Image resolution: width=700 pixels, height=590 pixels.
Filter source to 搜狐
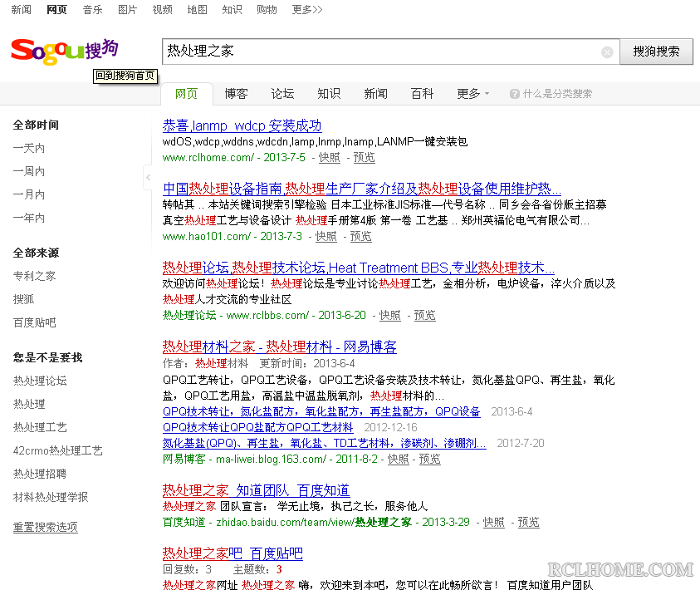pyautogui.click(x=23, y=299)
